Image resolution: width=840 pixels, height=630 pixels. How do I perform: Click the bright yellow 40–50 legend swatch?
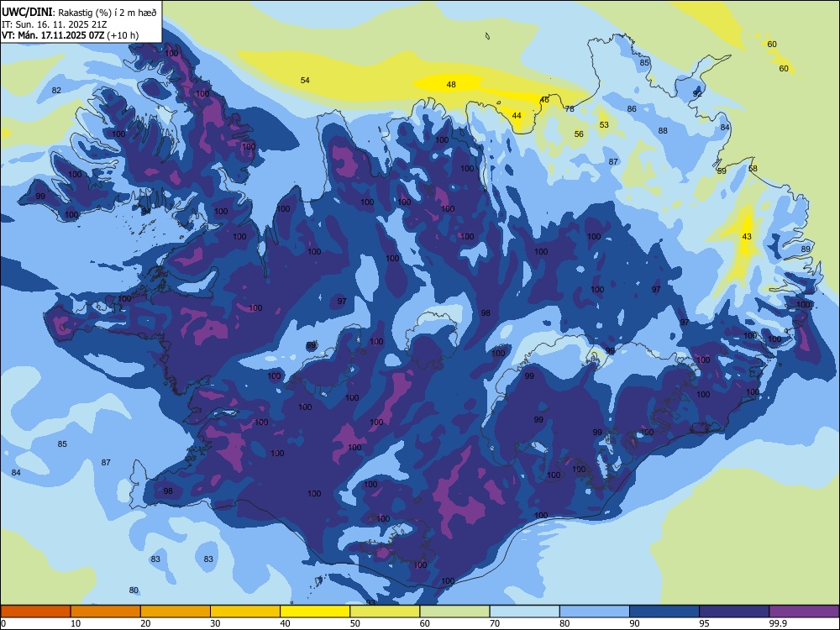click(315, 612)
